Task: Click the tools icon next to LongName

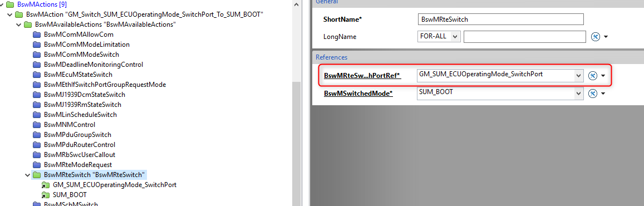Action: click(595, 37)
